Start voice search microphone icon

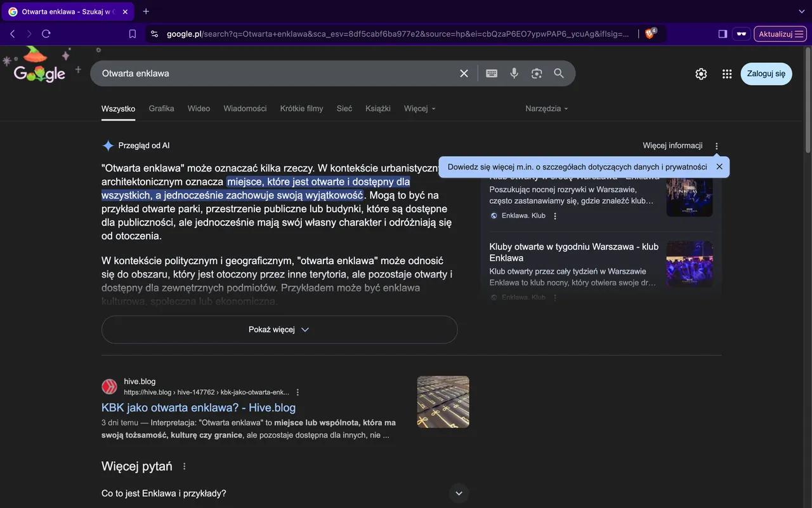pos(514,74)
